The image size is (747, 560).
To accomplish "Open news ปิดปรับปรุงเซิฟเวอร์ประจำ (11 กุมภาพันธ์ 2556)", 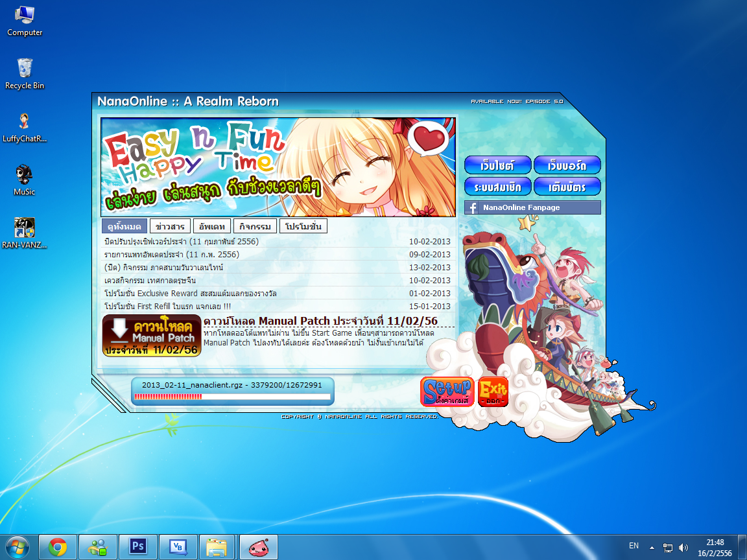I will (182, 241).
